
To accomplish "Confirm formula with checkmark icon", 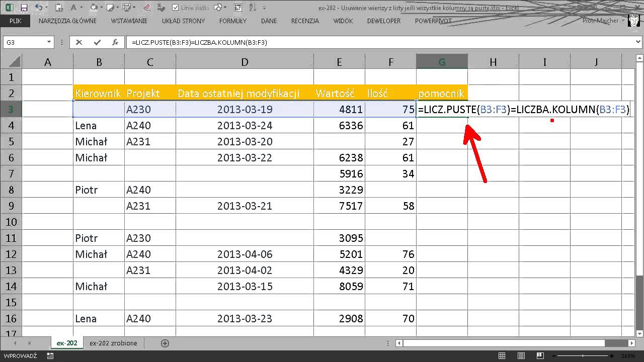I will click(x=98, y=43).
